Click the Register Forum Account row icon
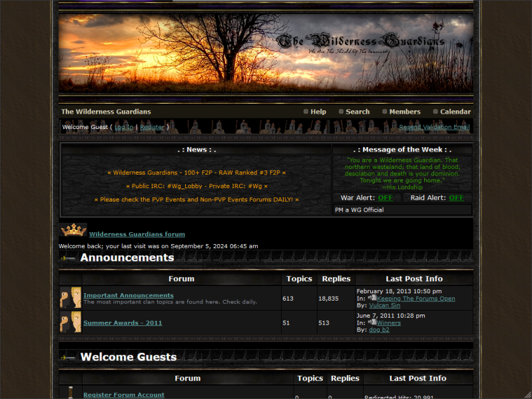Screen dimensions: 532x399 click(x=71, y=393)
